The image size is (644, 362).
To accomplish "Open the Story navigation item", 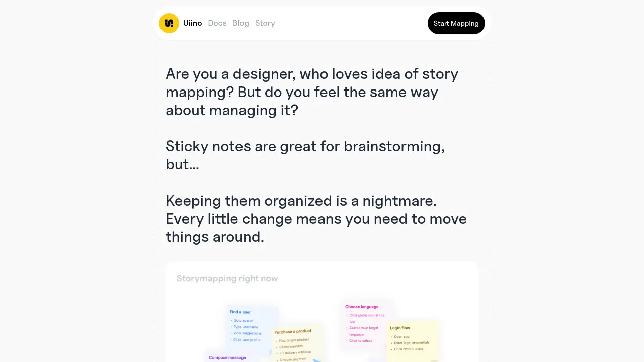I will [265, 23].
